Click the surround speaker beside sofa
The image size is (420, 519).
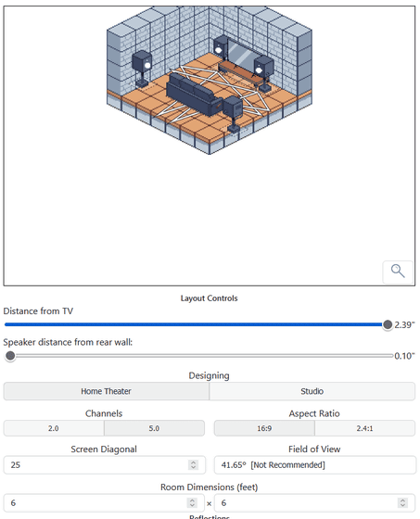click(x=234, y=113)
